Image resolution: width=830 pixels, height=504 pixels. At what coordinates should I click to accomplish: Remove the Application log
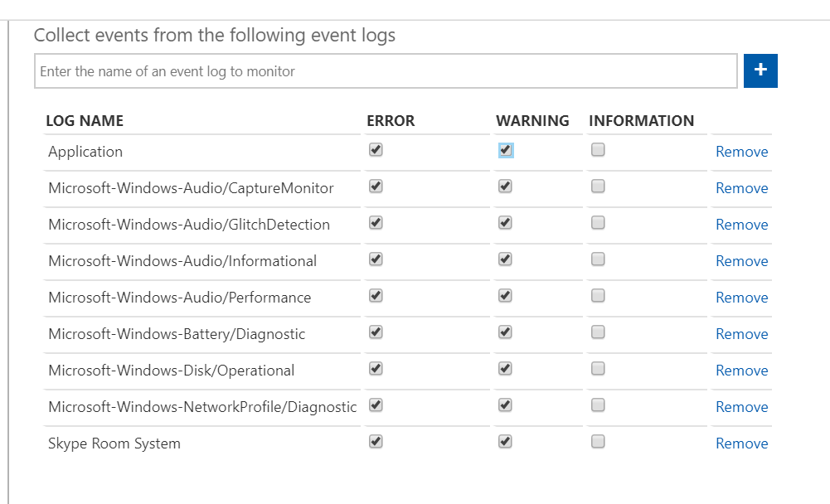click(741, 152)
